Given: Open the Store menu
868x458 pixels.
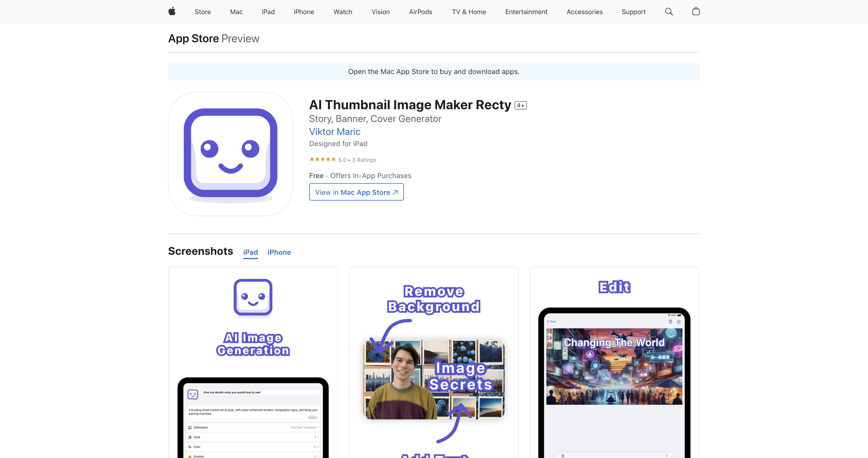Looking at the screenshot, I should click(x=203, y=12).
